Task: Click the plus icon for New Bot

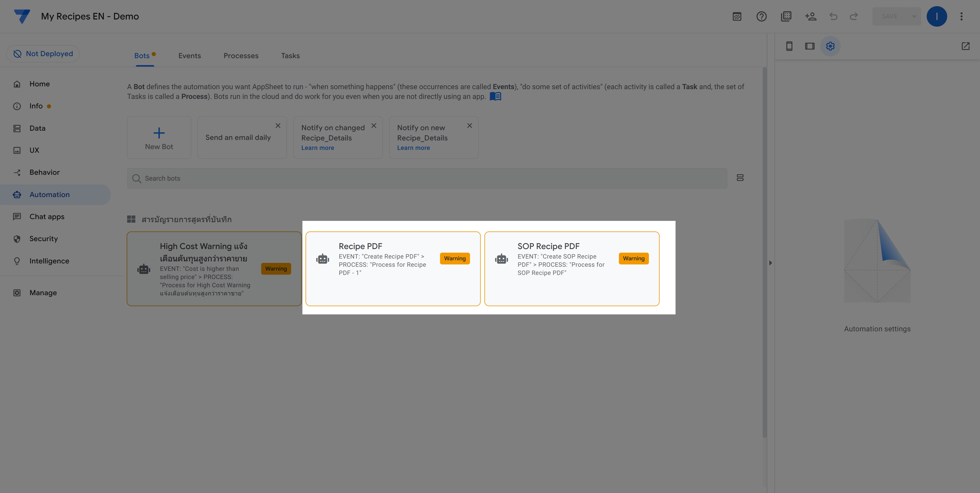Action: [x=159, y=133]
